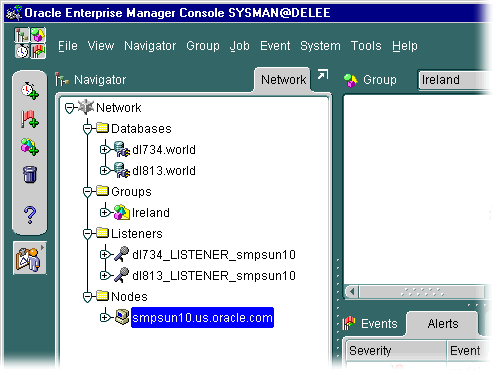This screenshot has height=375, width=498.
Task: Click the dl813 listener microphone icon
Action: pos(121,275)
